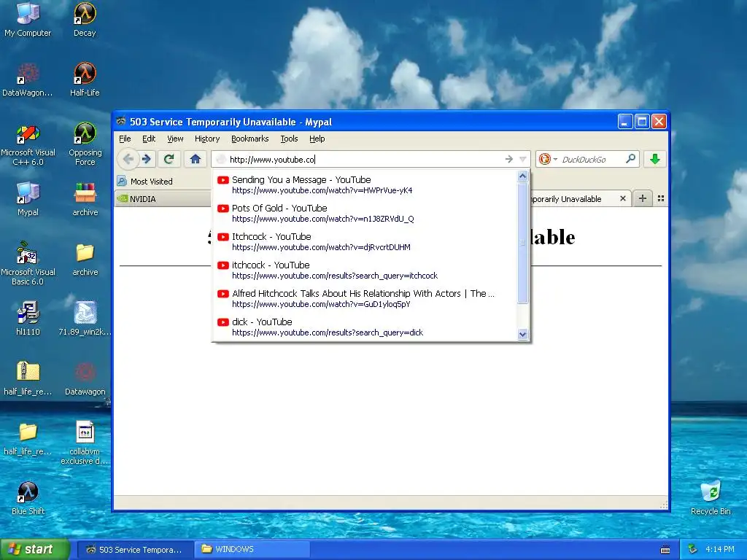The height and width of the screenshot is (560, 747).
Task: Reload the current page
Action: (x=169, y=158)
